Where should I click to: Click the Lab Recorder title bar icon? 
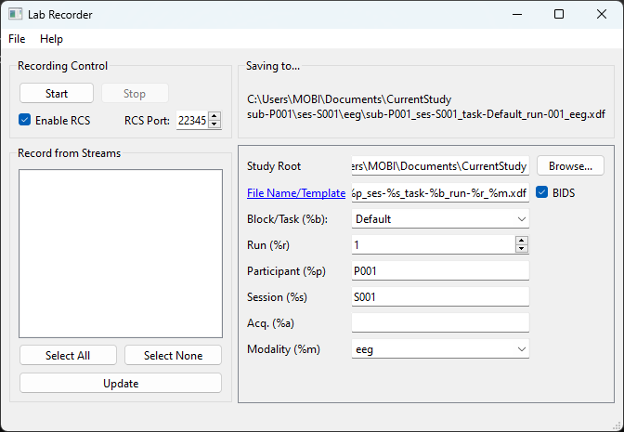(x=15, y=14)
